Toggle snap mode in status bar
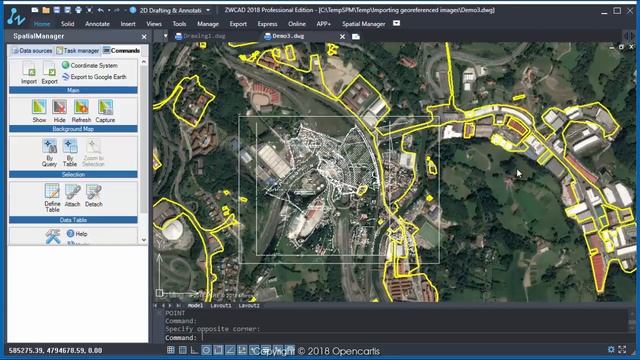This screenshot has height=360, width=640. (171, 350)
